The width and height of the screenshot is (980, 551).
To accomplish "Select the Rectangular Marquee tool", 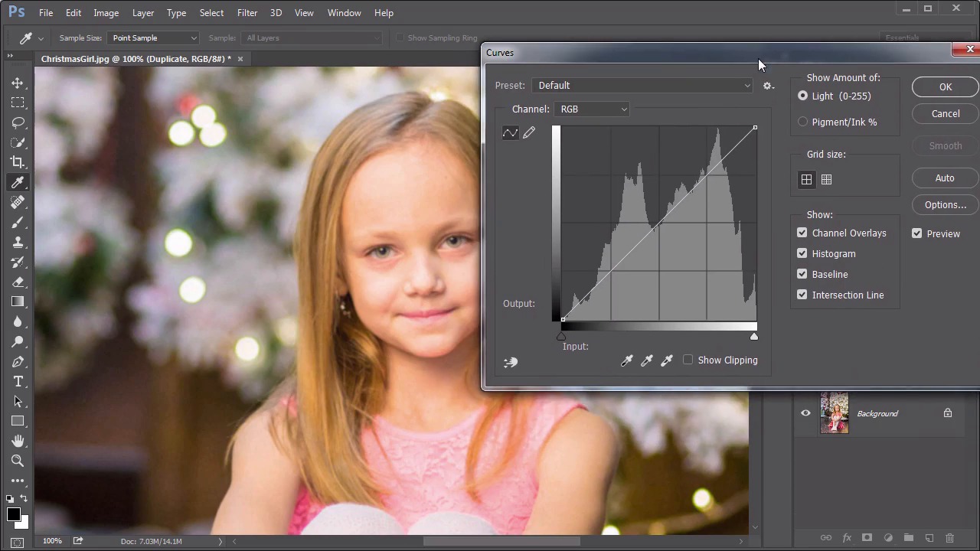I will [18, 103].
